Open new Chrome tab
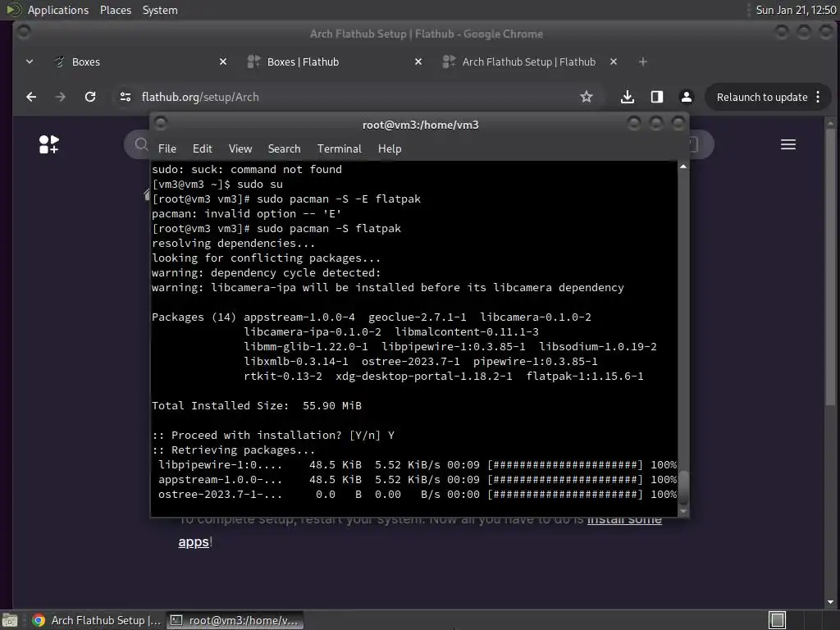The height and width of the screenshot is (630, 840). pos(643,62)
